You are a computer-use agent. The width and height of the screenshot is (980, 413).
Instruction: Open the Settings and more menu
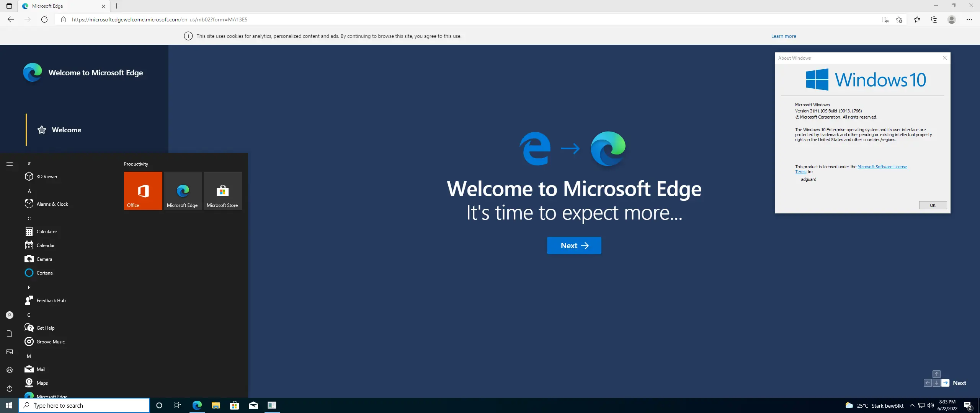point(969,20)
